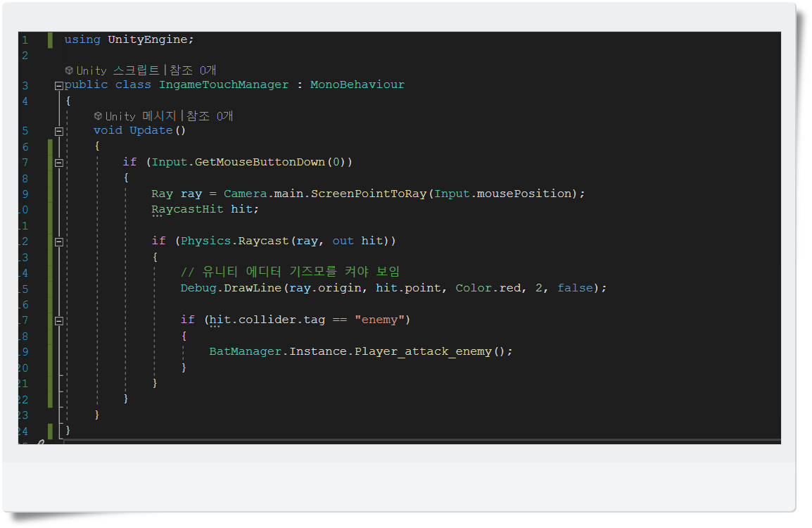Image resolution: width=812 pixels, height=528 pixels.
Task: Click GetMouseButtonDown in the if statement
Action: click(260, 162)
